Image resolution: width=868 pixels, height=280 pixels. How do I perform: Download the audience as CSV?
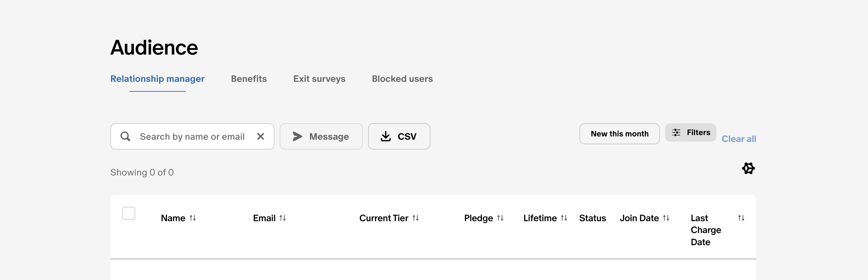(x=399, y=136)
